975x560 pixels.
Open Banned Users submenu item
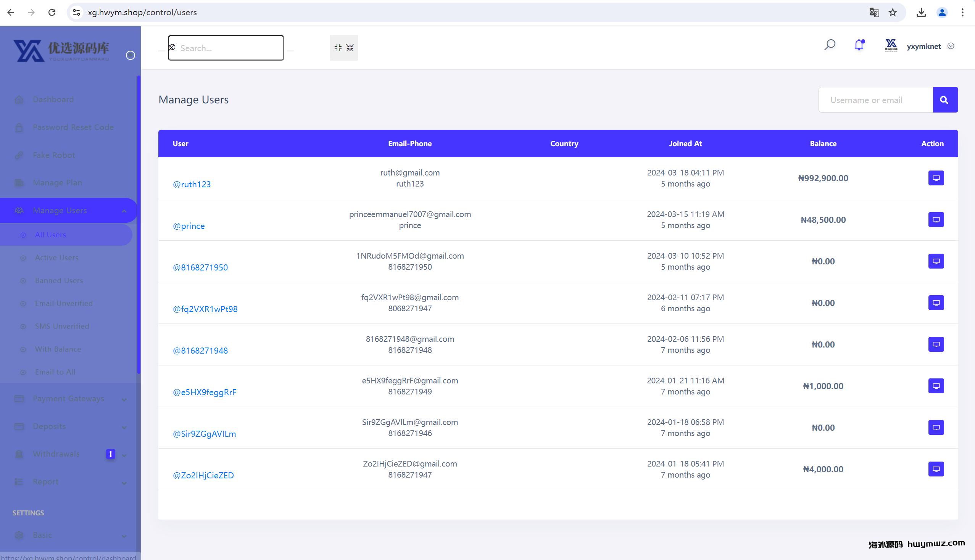pos(59,280)
